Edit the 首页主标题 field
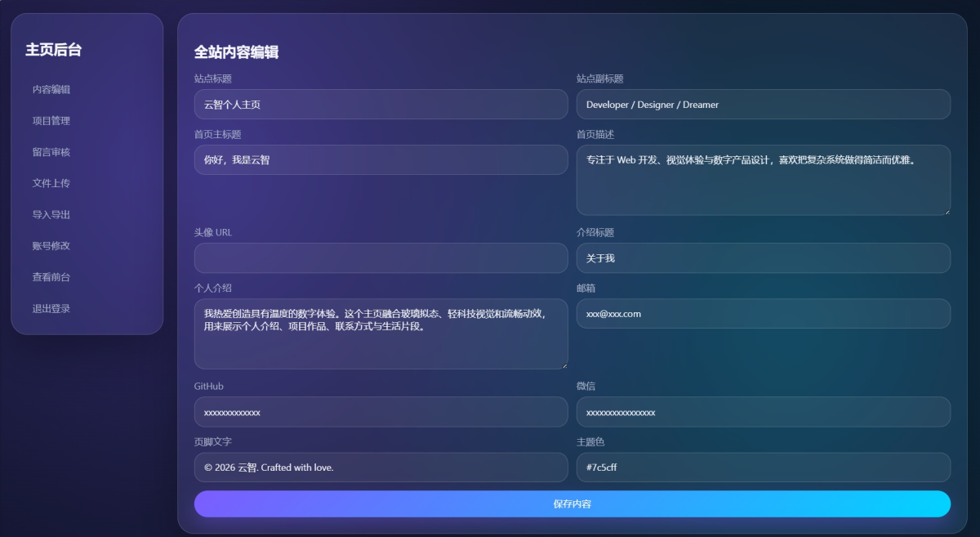Viewport: 980px width, 537px height. [x=381, y=160]
